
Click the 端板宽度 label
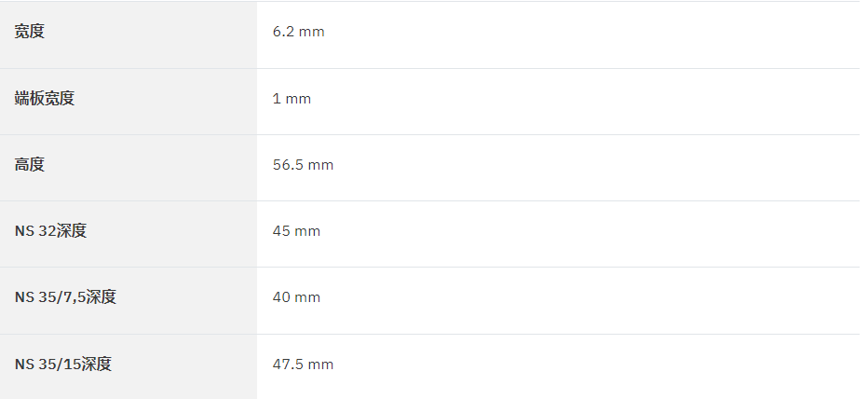[x=45, y=98]
